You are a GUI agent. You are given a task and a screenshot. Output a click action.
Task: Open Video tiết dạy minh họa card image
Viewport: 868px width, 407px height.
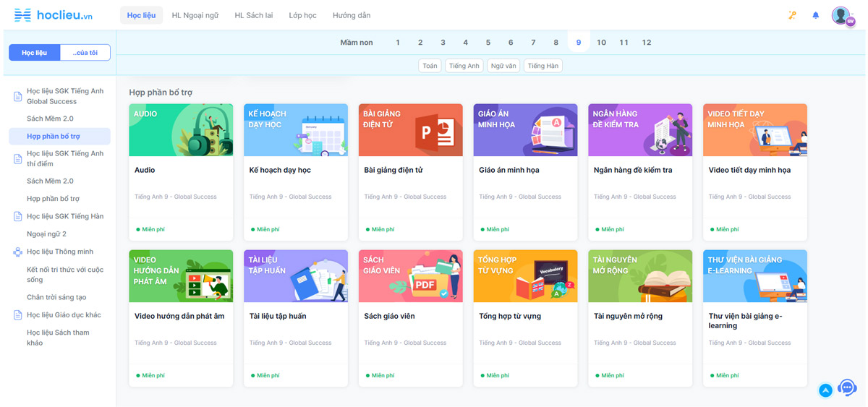point(755,130)
